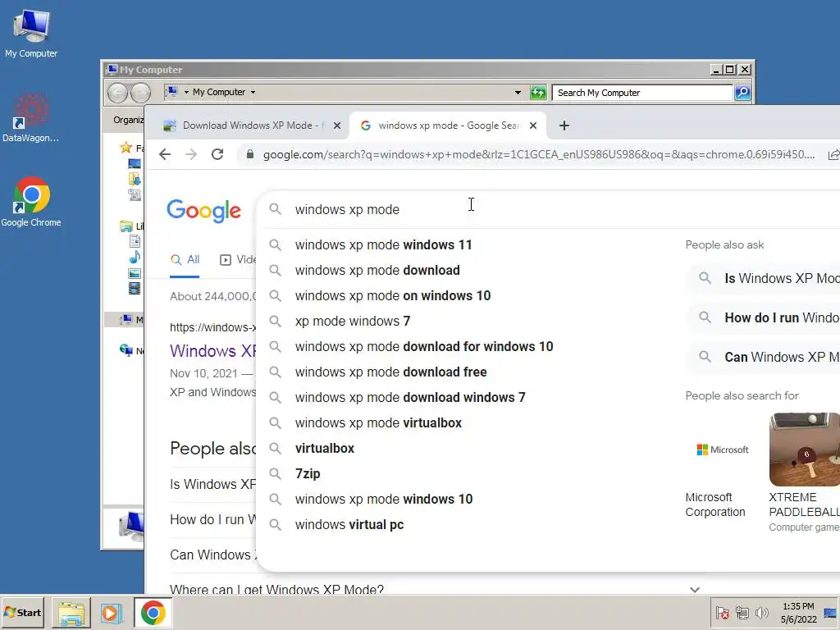Screen dimensions: 840x630
Task: Open a new Chrome tab
Action: [564, 126]
